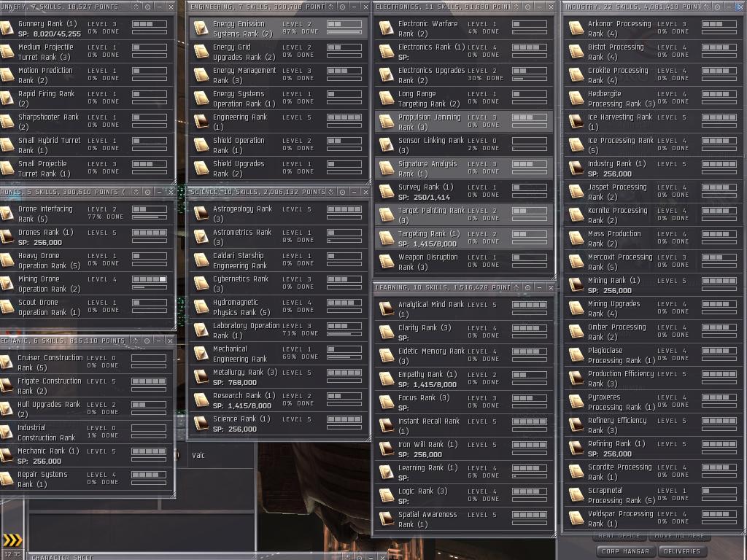The image size is (747, 560).
Task: Select the Target Painting Rank skill
Action: (463, 215)
